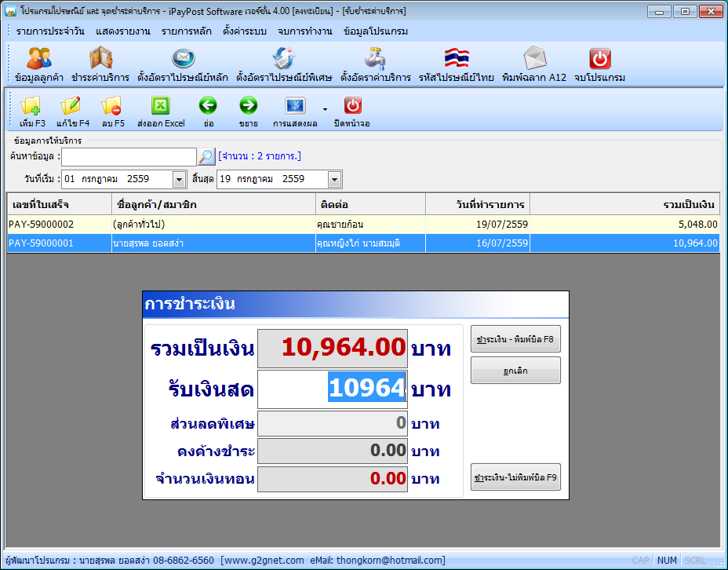The height and width of the screenshot is (570, 728).
Task: Click inside รับเงินสด cash received field
Action: 333,389
